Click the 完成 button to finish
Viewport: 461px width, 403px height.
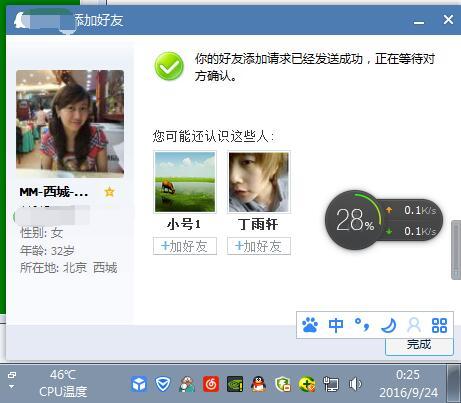(x=419, y=345)
